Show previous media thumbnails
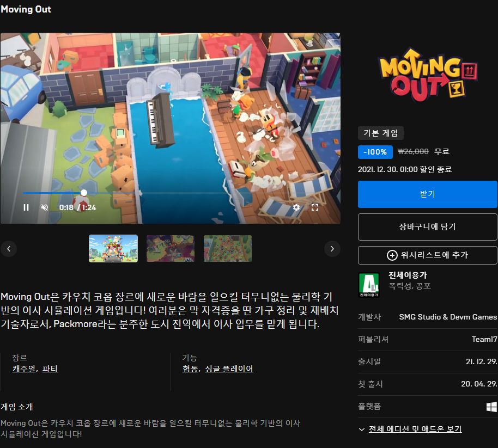 coord(9,249)
